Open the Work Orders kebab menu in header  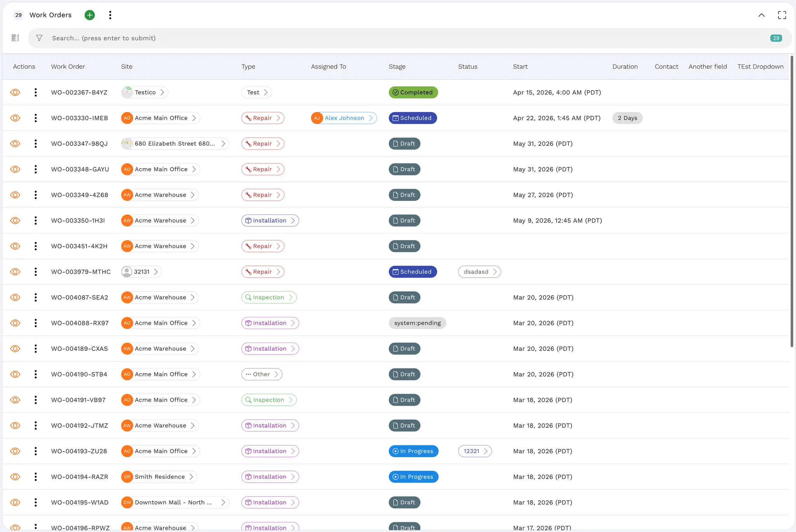coord(110,15)
